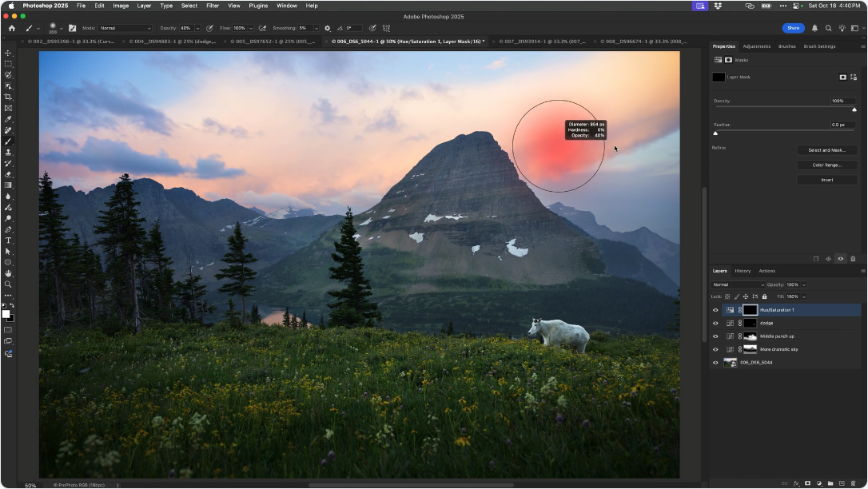868x489 pixels.
Task: Click the foreground color swatch
Action: pos(6,314)
